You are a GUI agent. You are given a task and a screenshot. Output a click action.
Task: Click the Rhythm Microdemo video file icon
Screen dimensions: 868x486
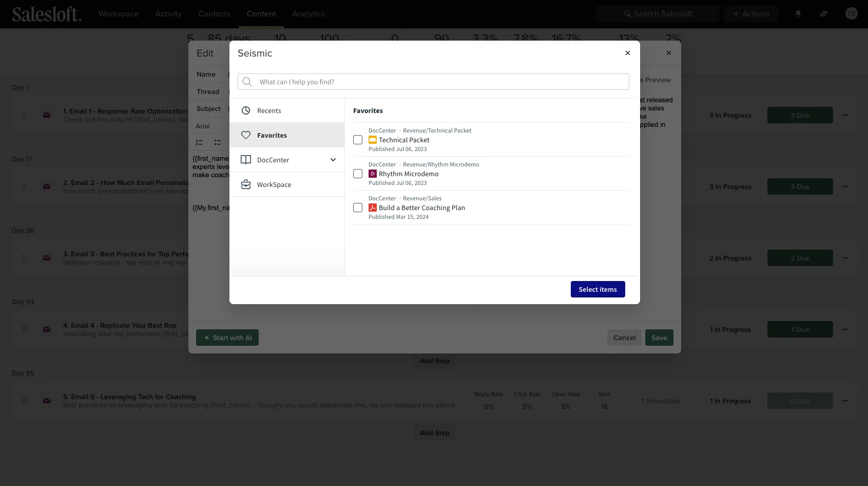373,174
